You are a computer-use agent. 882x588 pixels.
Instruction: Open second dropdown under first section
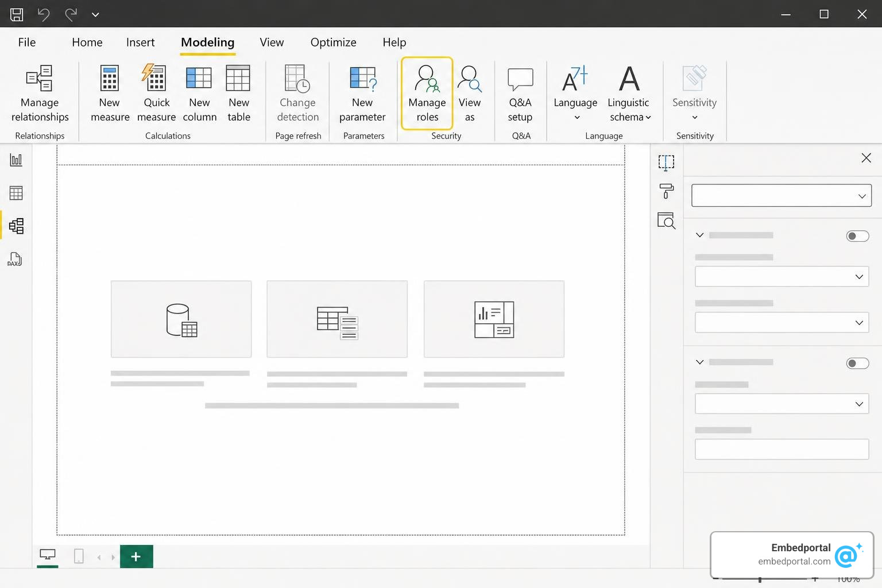782,323
